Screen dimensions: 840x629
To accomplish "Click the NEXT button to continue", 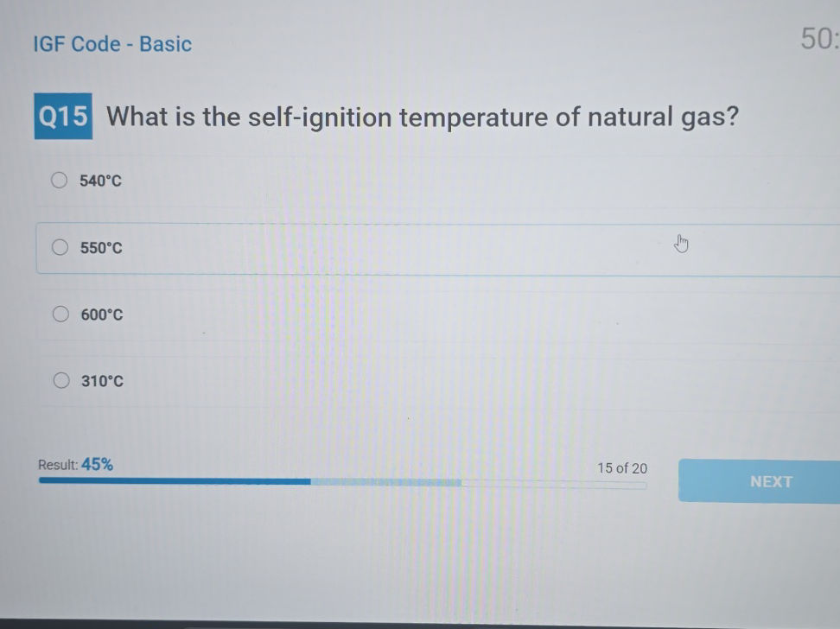I will coord(770,481).
